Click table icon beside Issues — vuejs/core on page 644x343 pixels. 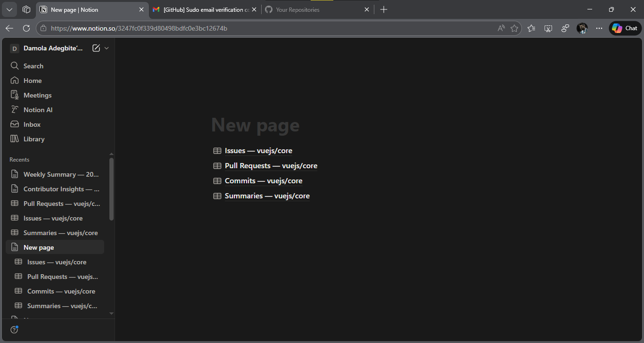click(217, 151)
